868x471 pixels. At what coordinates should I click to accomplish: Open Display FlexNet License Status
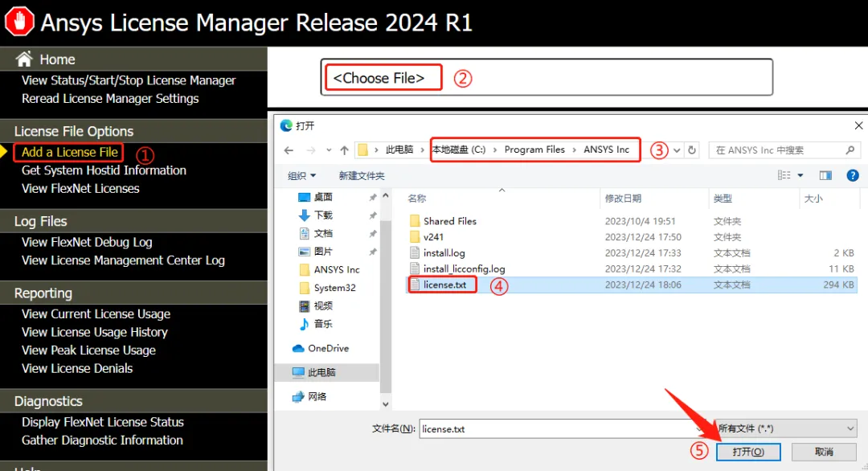(102, 422)
